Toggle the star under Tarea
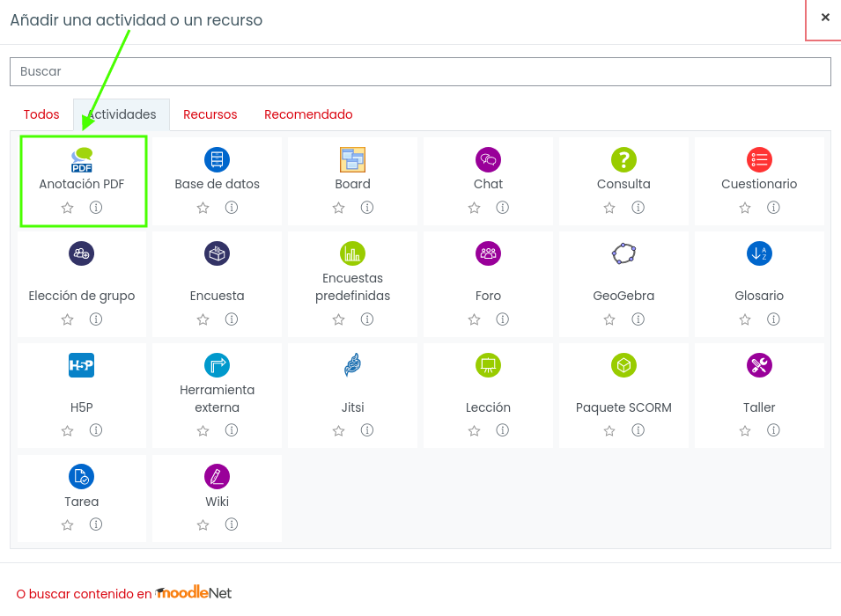This screenshot has width=841, height=616. pos(67,524)
